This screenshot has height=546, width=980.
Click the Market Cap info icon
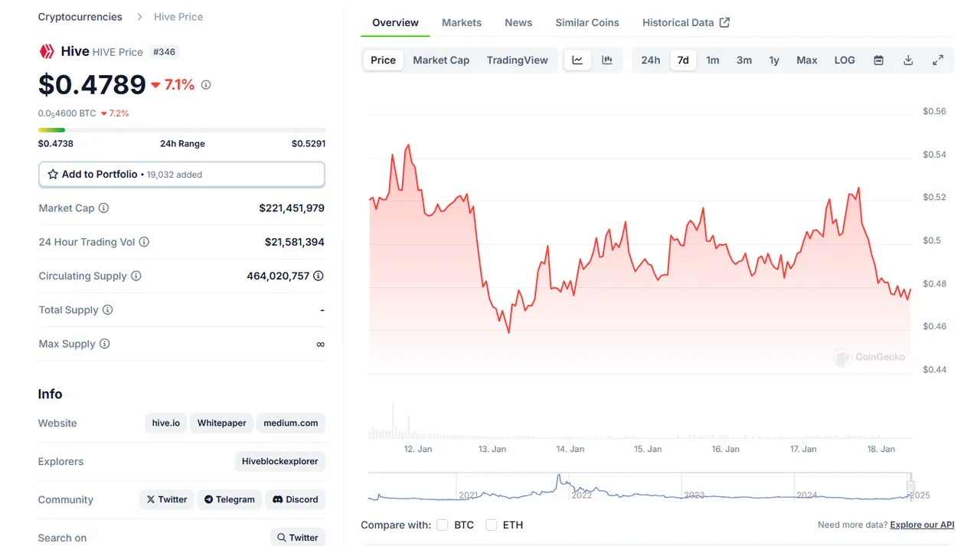(x=103, y=208)
